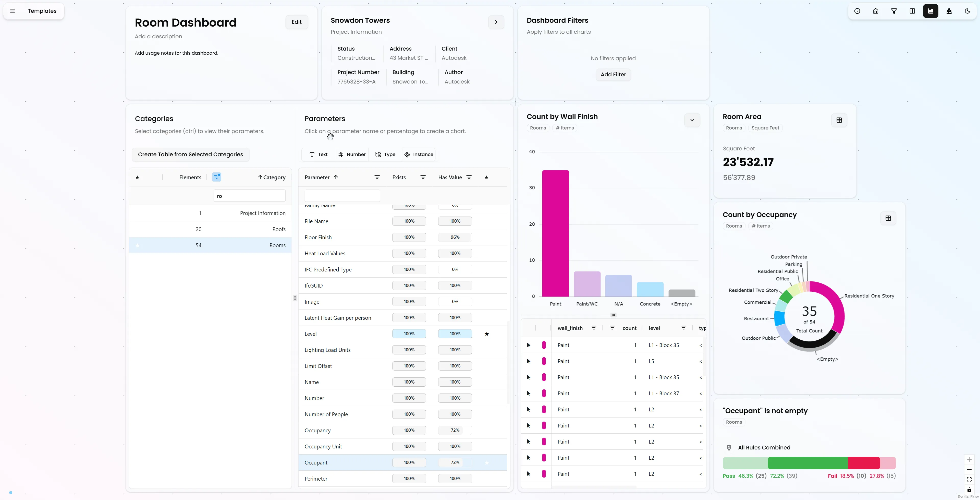Open the hamburger menu beside Templates

point(13,11)
